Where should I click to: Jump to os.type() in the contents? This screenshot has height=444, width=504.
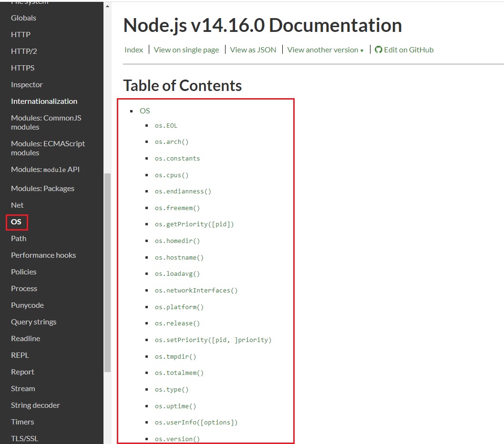172,390
